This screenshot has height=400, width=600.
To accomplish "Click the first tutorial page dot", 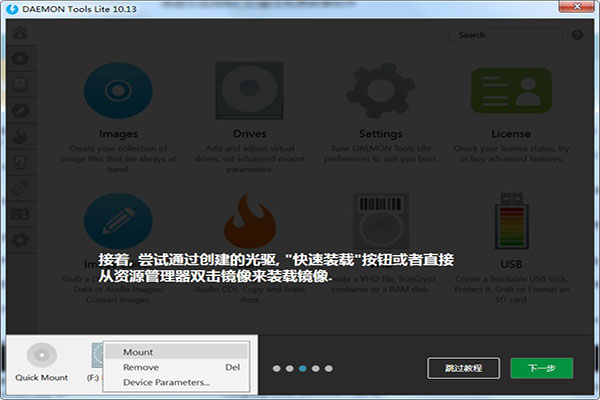I will click(x=275, y=369).
